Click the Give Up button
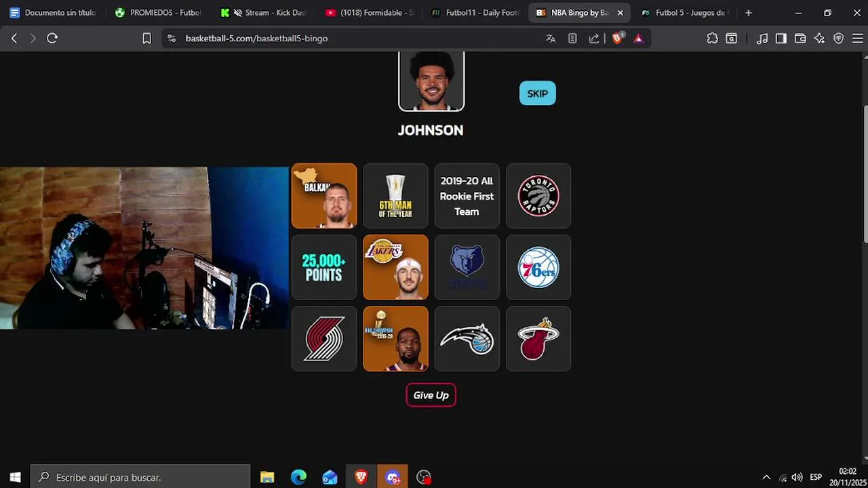The width and height of the screenshot is (868, 488). (x=431, y=395)
